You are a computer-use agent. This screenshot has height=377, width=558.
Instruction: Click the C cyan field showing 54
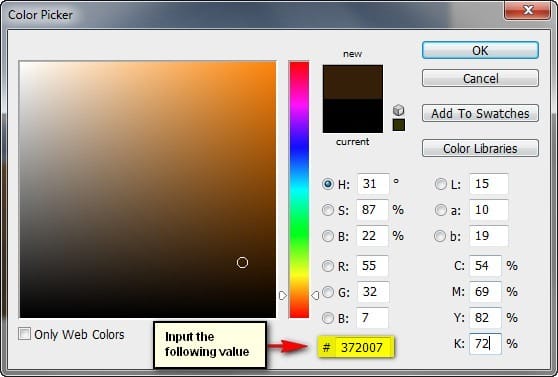(485, 266)
